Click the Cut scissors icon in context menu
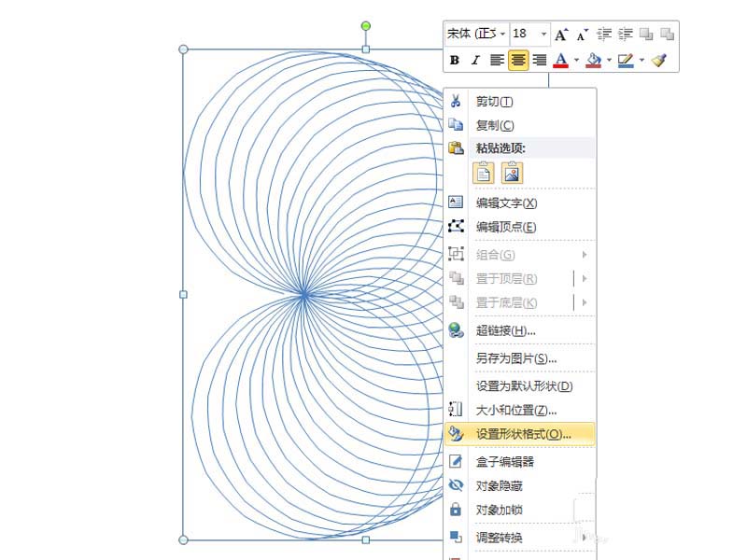 tap(456, 101)
